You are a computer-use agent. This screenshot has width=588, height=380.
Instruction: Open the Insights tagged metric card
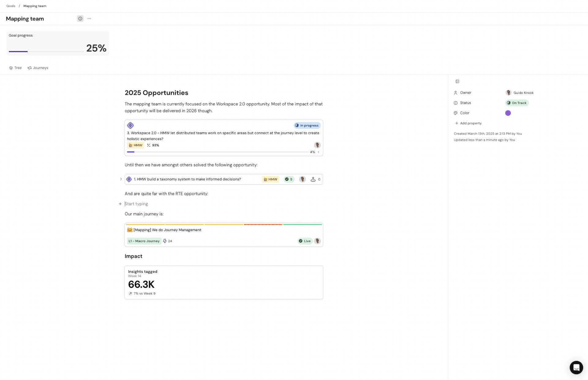(x=224, y=283)
